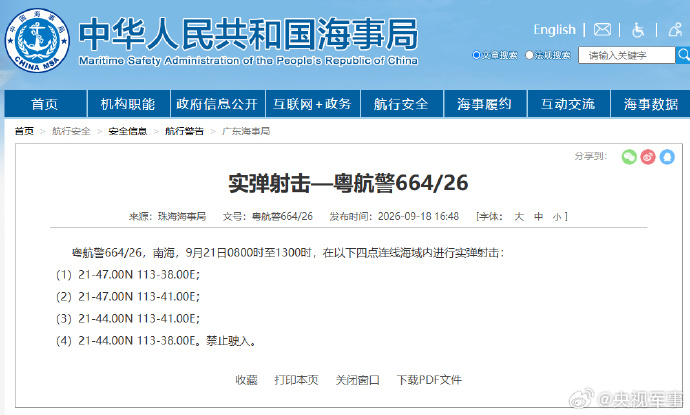The image size is (690, 415).
Task: Go to 安全信息 in the breadcrumb
Action: click(128, 131)
